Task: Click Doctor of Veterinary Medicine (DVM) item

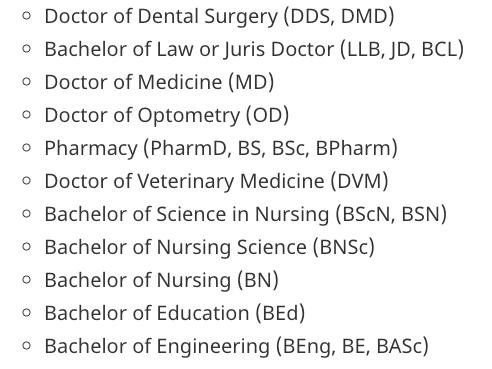Action: tap(216, 181)
